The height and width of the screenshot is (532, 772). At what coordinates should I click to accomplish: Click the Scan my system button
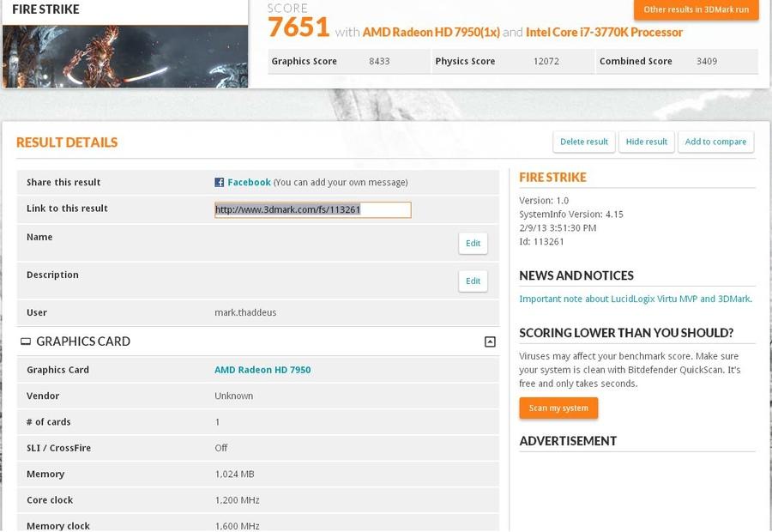pyautogui.click(x=558, y=408)
